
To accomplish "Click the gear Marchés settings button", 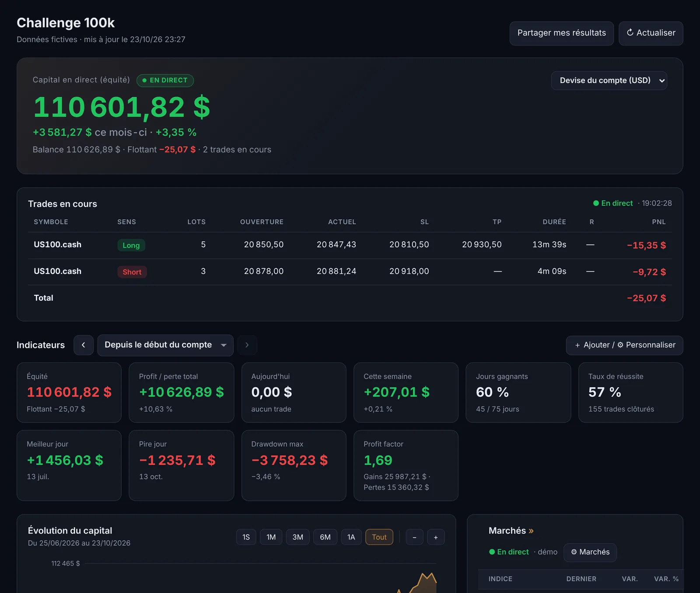I will pyautogui.click(x=590, y=552).
